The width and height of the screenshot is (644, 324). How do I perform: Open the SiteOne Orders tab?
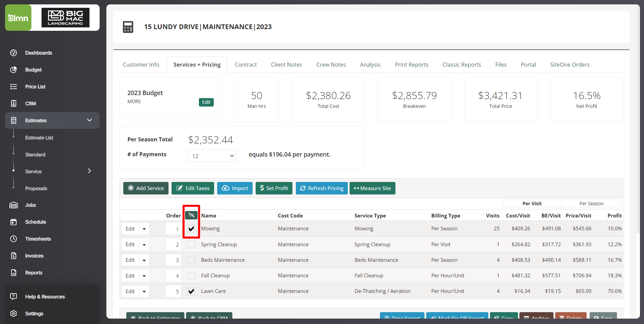[570, 65]
